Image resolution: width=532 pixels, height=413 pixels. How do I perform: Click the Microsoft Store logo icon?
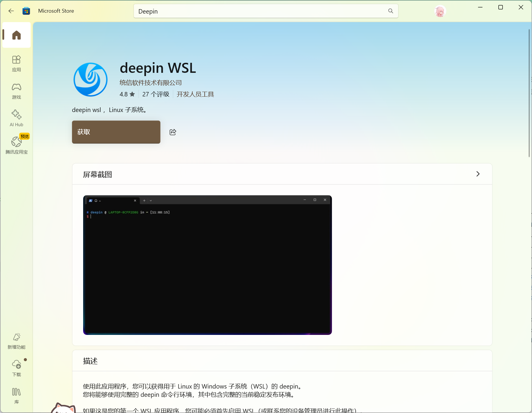pyautogui.click(x=26, y=11)
